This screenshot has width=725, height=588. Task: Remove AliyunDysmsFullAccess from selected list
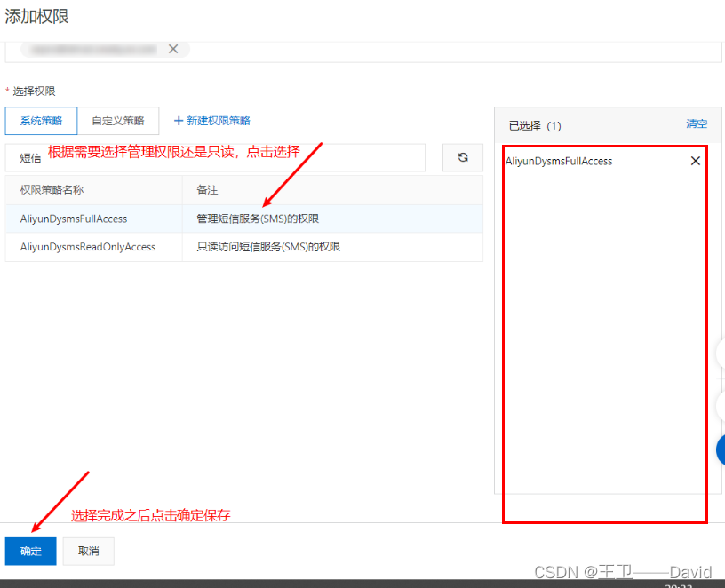click(x=696, y=161)
